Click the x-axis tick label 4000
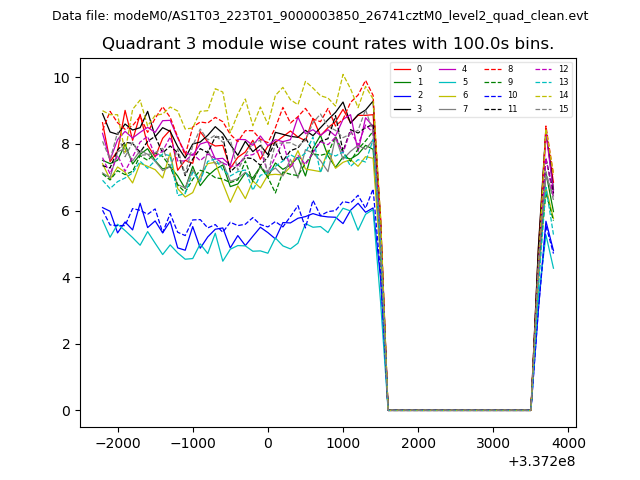The image size is (640, 480). pyautogui.click(x=568, y=443)
